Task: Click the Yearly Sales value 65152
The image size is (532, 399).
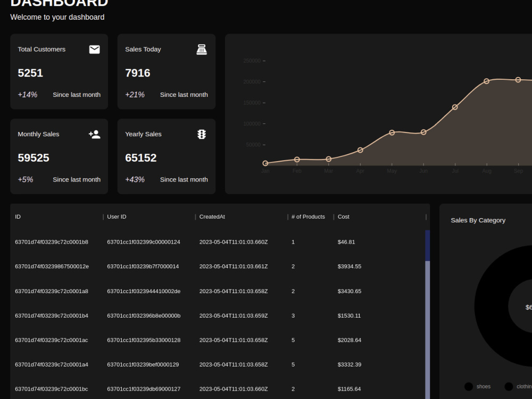Action: pyautogui.click(x=141, y=158)
